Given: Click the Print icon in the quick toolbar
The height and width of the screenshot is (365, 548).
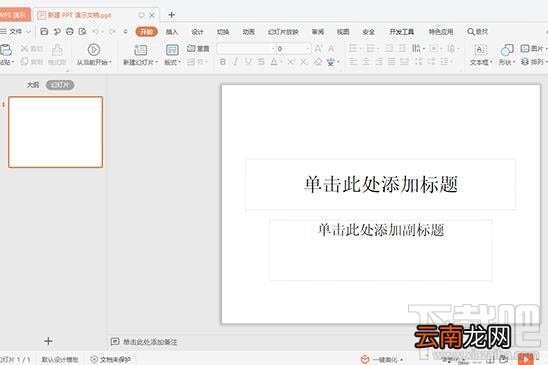Looking at the screenshot, I should pyautogui.click(x=70, y=31).
